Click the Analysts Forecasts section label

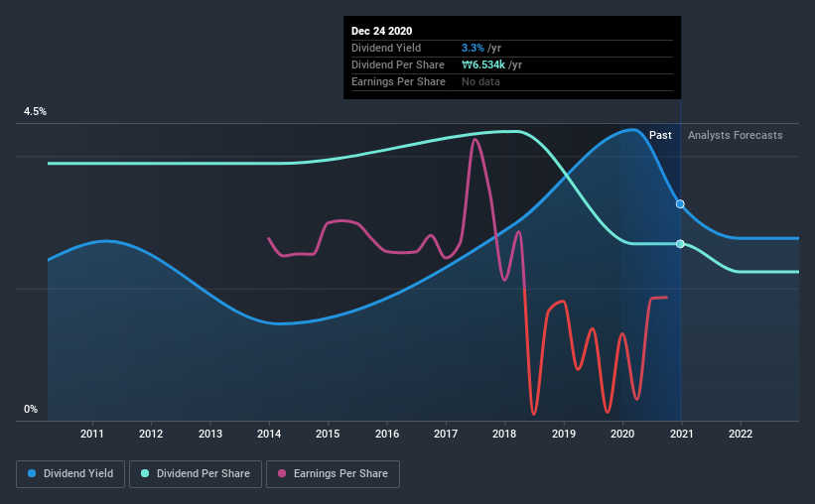point(735,135)
